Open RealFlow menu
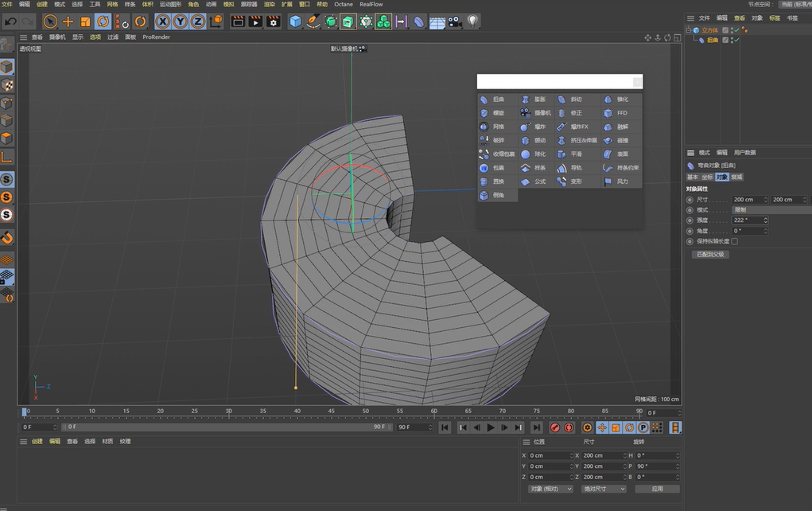Screen dimensions: 812x511 371,4
